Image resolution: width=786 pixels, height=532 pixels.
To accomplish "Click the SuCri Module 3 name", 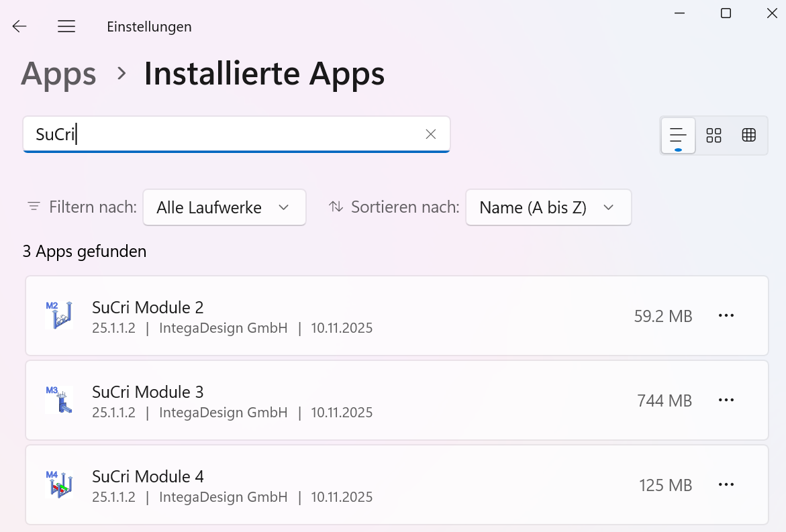I will (148, 392).
